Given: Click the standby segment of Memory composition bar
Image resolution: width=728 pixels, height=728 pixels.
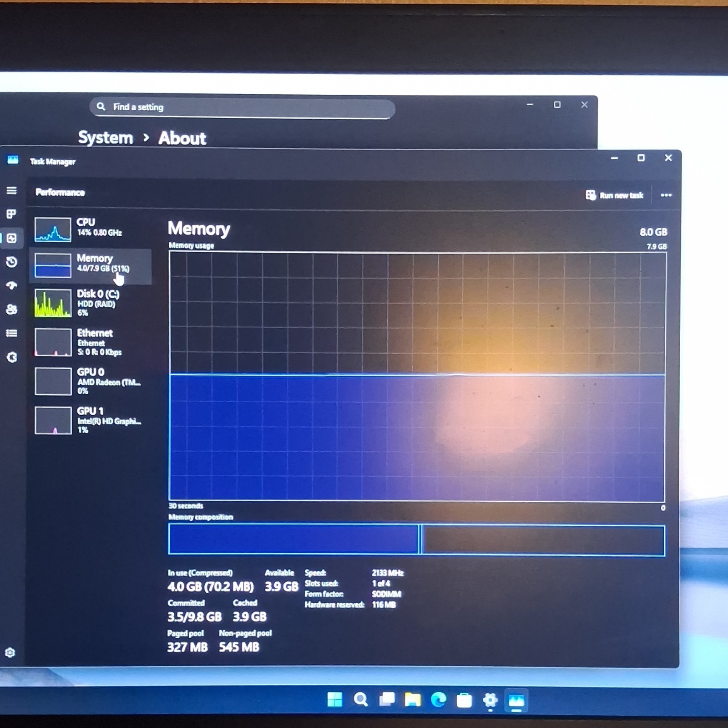Looking at the screenshot, I should (543, 540).
